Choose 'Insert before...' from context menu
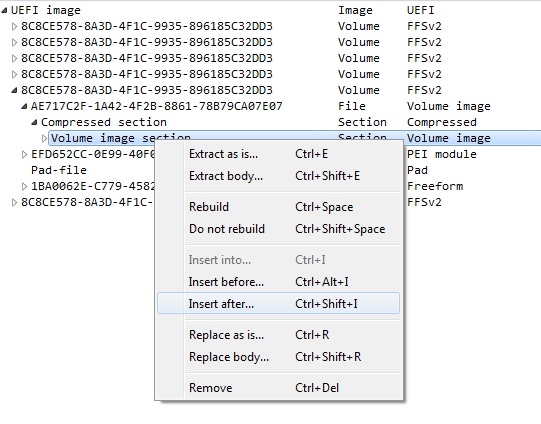Viewport: 541px width, 424px height. click(278, 282)
